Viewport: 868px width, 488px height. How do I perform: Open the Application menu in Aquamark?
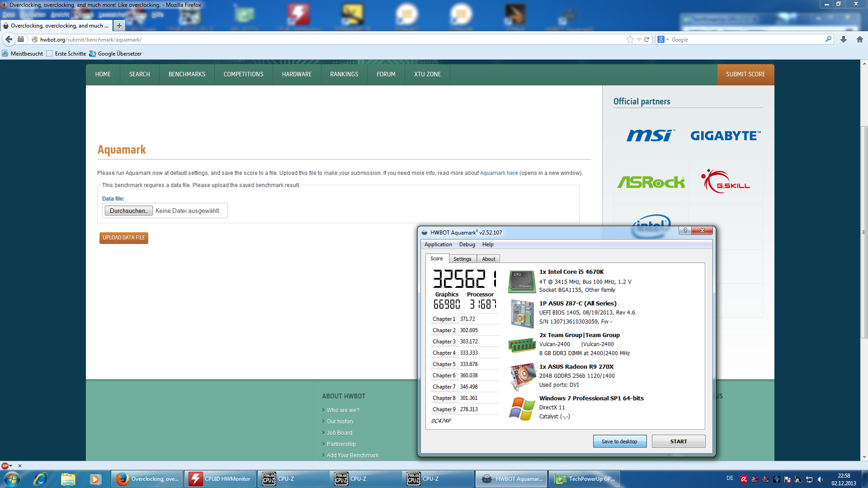point(438,244)
